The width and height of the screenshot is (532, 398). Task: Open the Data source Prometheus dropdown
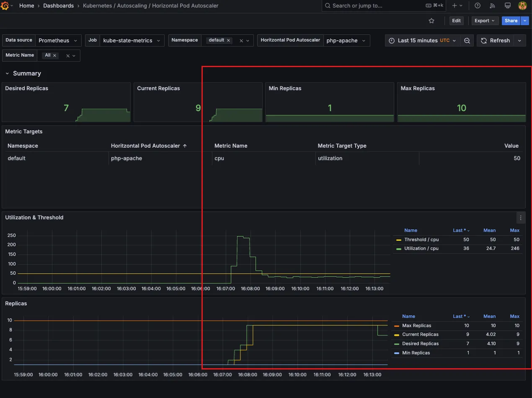(58, 40)
